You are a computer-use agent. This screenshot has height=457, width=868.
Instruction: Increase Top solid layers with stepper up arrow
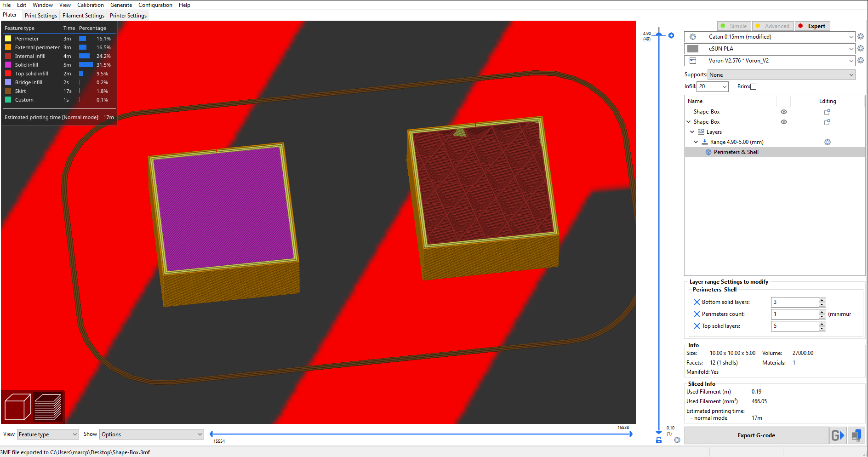[822, 324]
